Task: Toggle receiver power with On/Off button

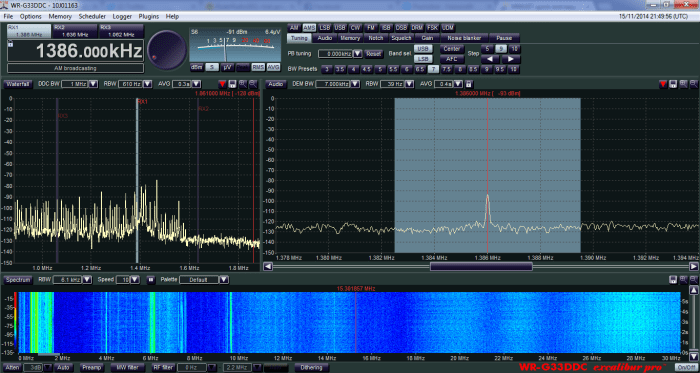Action: 686,368
